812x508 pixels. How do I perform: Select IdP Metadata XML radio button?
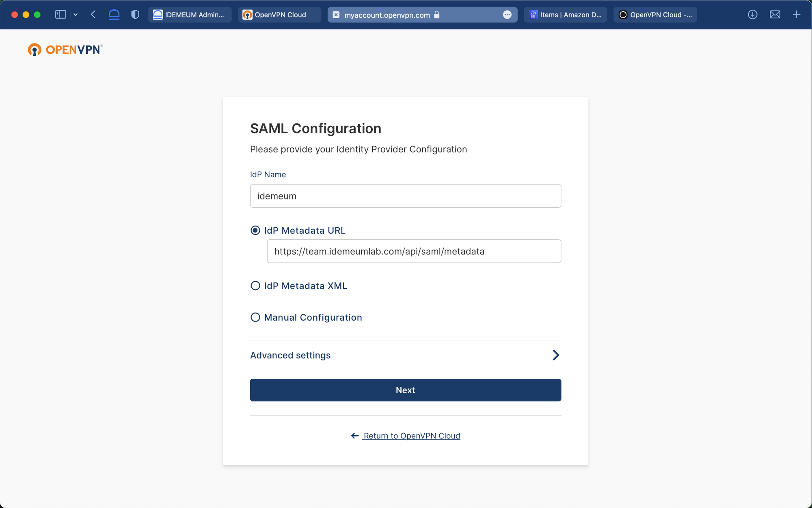255,286
